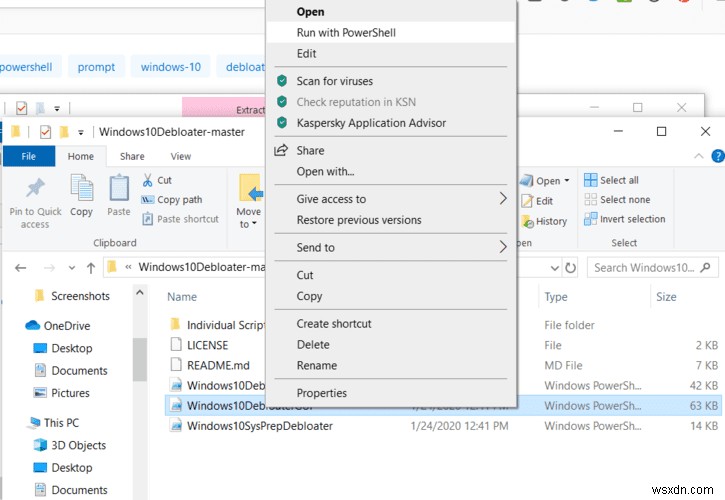Select Restore previous versions
The image size is (725, 500).
click(x=391, y=220)
